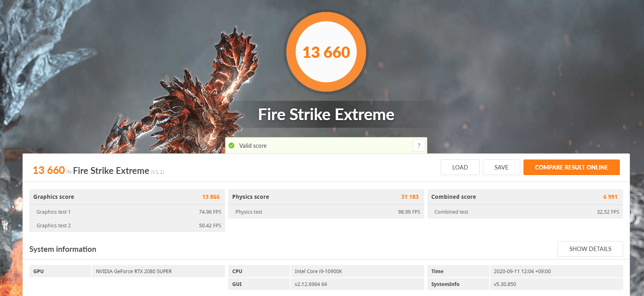
Task: Click the Combined score value 6 991
Action: click(x=610, y=197)
